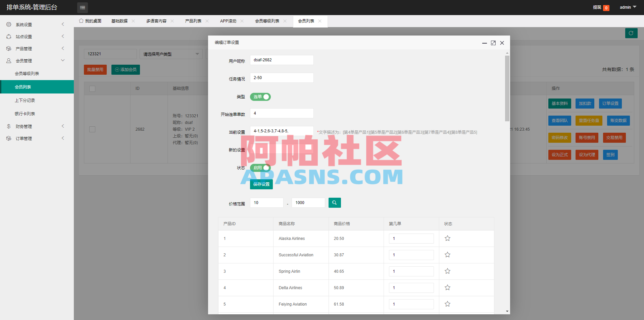Toggle the 连单 type switch
644x320 pixels.
pyautogui.click(x=260, y=97)
